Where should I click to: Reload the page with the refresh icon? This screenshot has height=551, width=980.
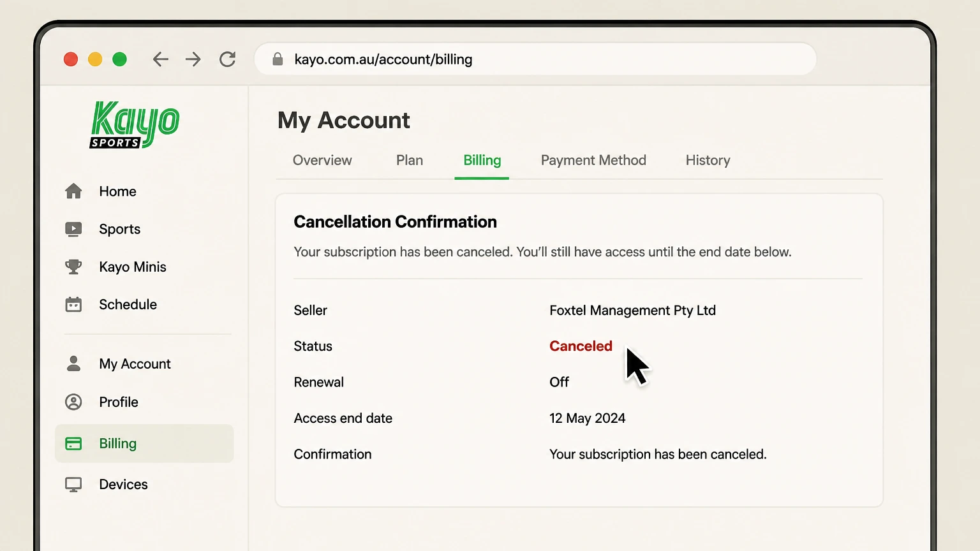point(228,59)
